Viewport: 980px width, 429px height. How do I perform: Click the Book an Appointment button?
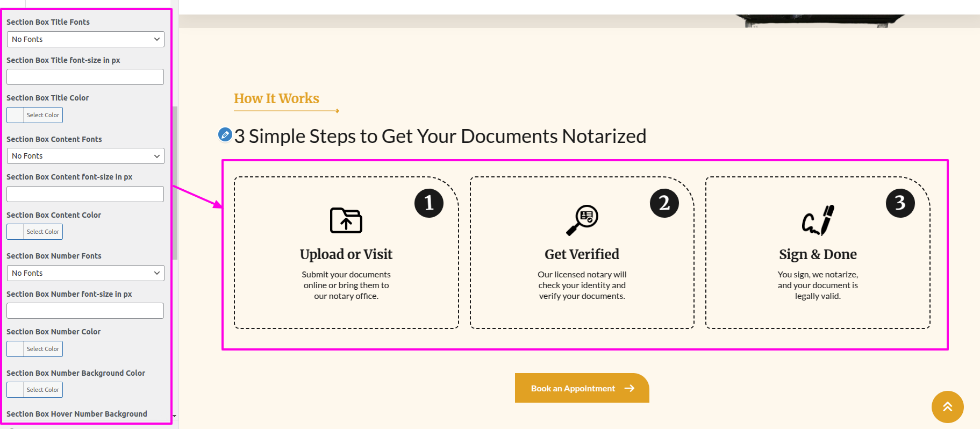pos(582,388)
